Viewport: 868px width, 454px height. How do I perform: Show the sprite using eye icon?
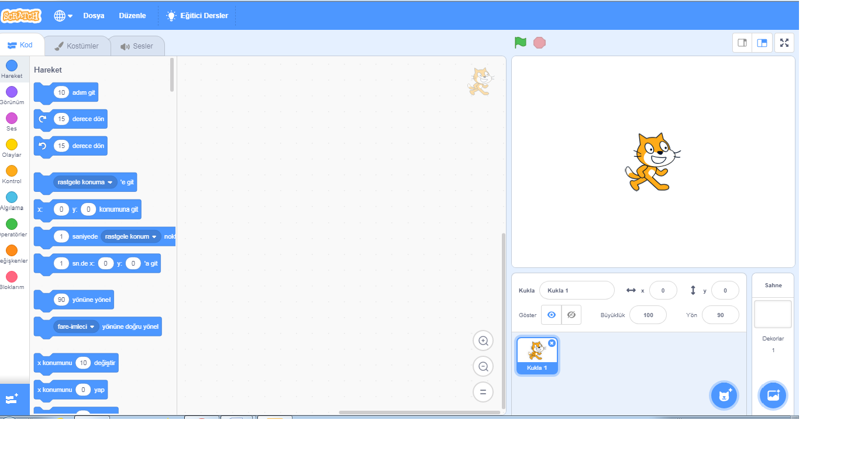pos(552,315)
